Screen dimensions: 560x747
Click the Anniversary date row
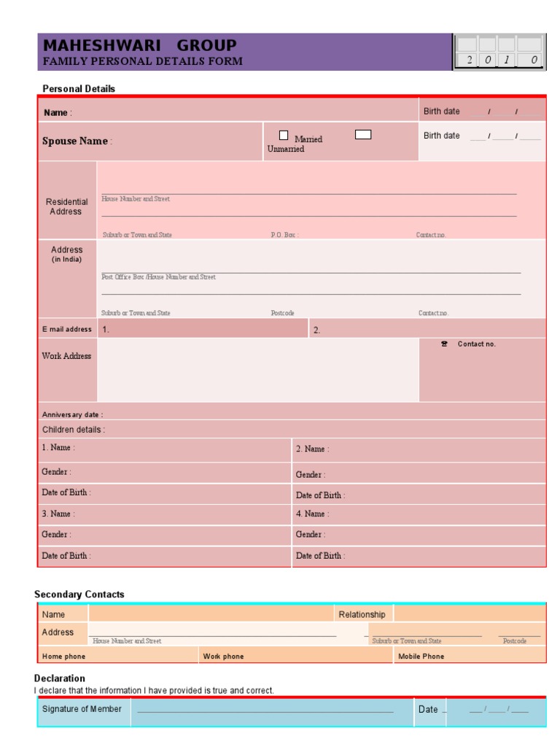click(x=292, y=411)
